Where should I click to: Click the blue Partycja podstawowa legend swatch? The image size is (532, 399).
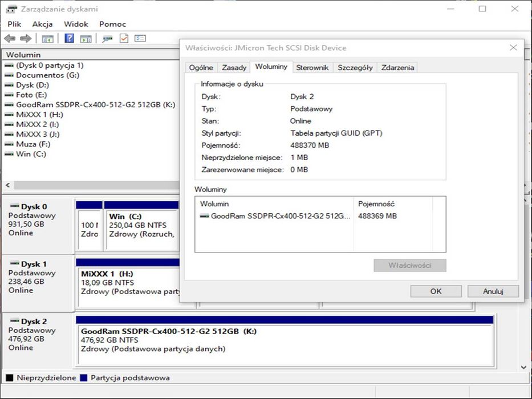(83, 377)
